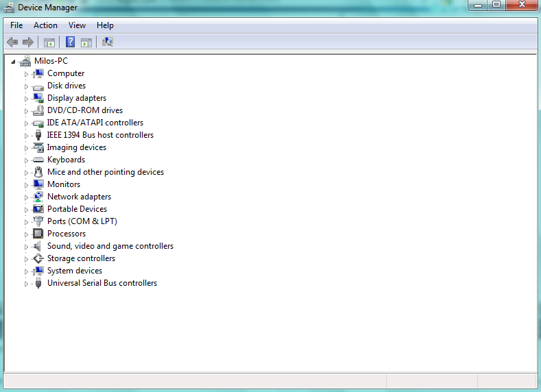Screen dimensions: 541x392
Task: Expand the Network adapters arrow
Action: 26,197
